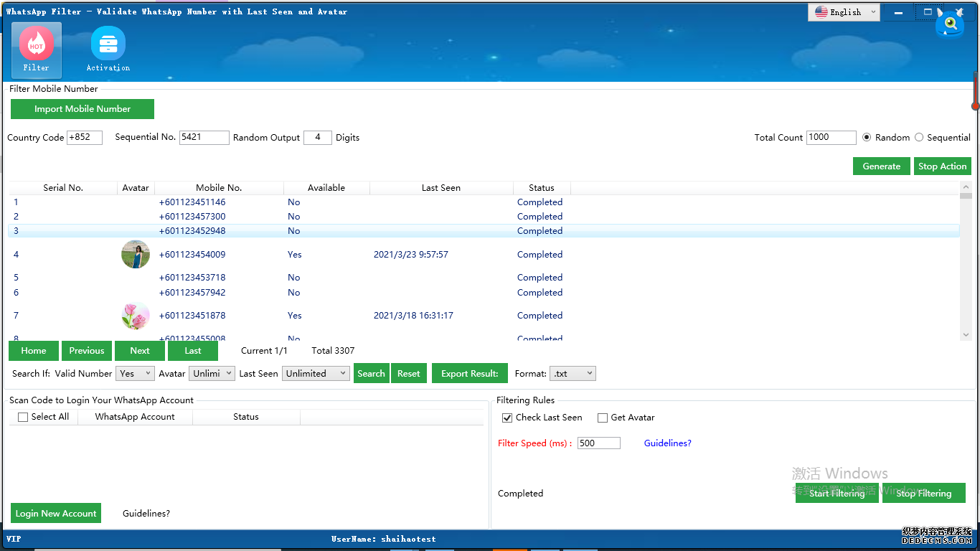This screenshot has width=980, height=551.
Task: Open the Last Seen Unlimited dropdown
Action: [x=316, y=374]
